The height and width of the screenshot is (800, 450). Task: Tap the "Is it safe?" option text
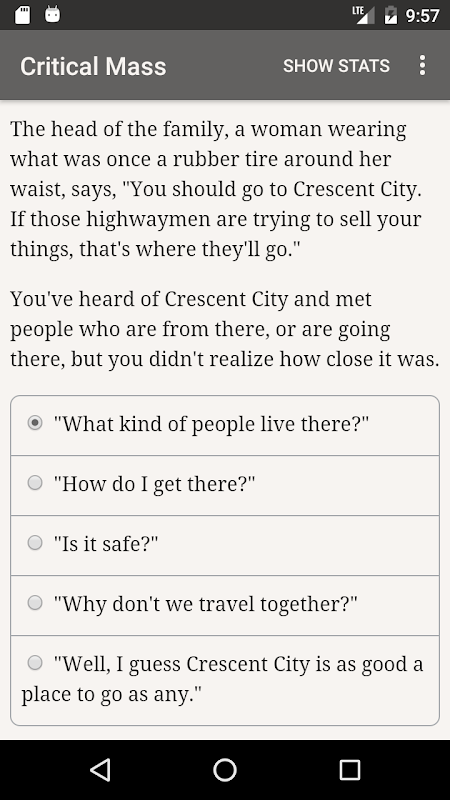[106, 543]
